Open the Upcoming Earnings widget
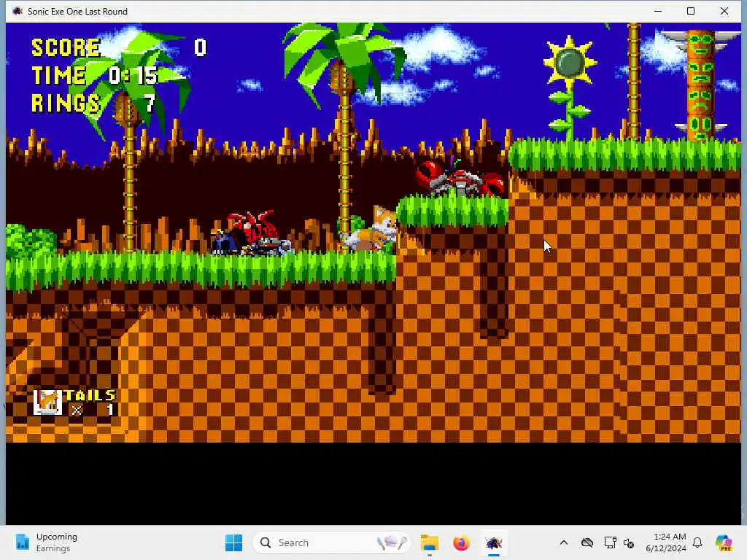 47,542
